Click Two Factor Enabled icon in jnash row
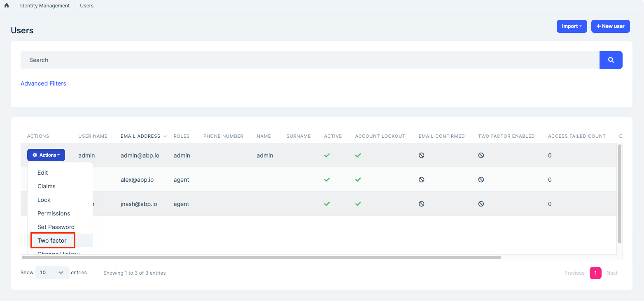Image resolution: width=644 pixels, height=301 pixels. pos(481,204)
